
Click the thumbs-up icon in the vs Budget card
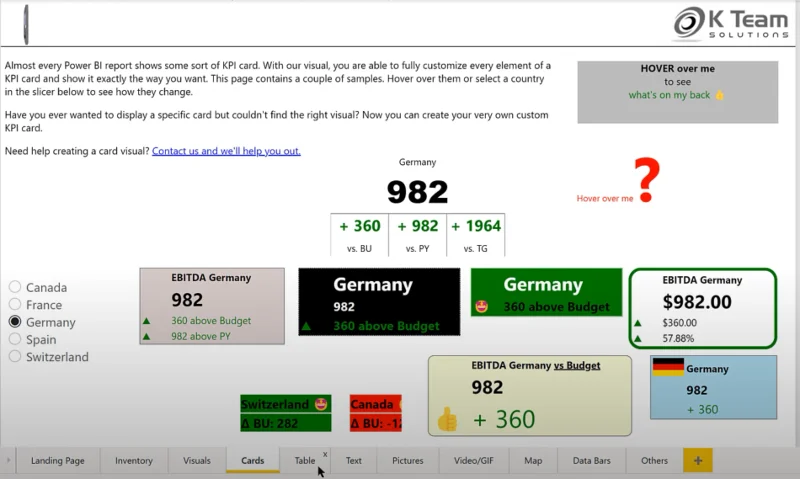[447, 419]
